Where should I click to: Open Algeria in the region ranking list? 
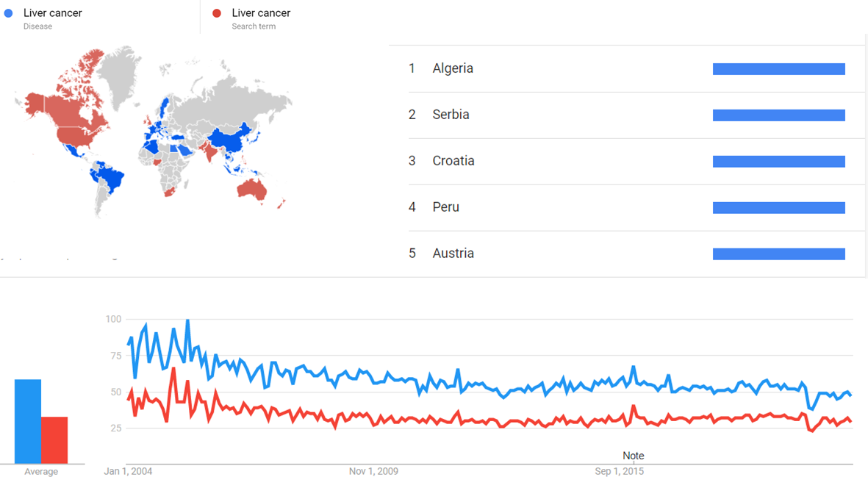(x=453, y=68)
